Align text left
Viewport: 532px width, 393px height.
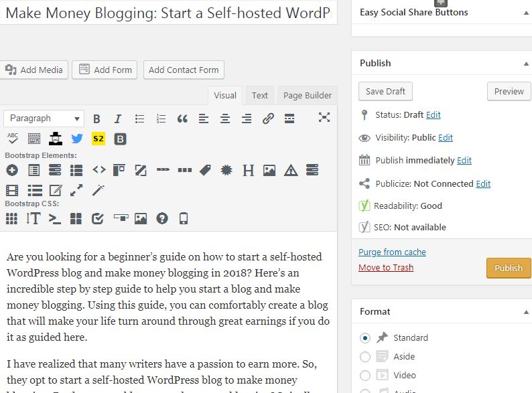[x=204, y=119]
